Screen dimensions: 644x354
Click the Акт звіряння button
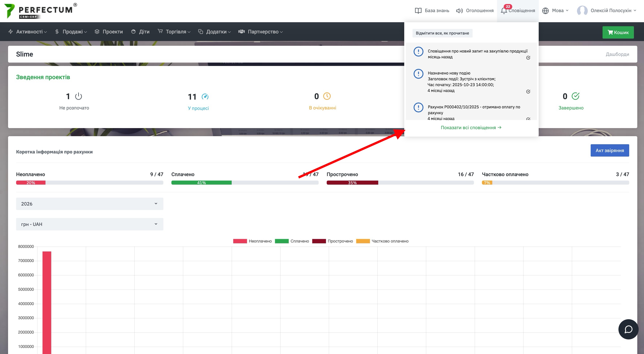click(609, 150)
